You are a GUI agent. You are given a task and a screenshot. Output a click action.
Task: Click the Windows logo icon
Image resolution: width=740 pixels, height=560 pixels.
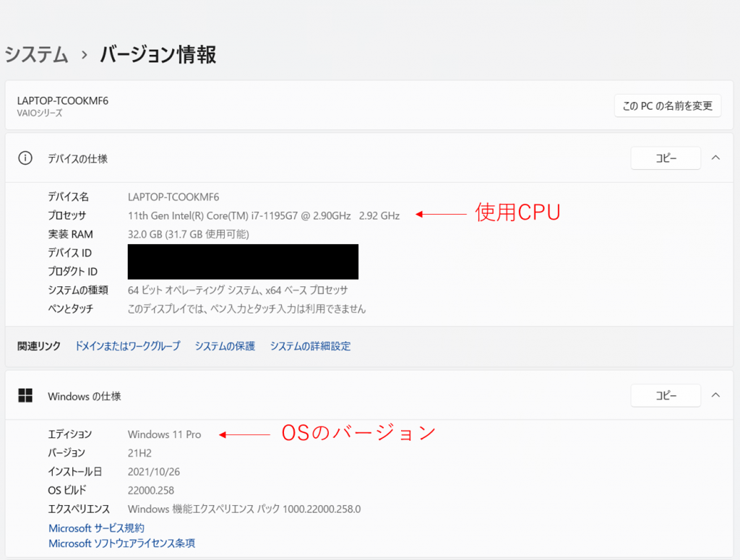coord(25,396)
